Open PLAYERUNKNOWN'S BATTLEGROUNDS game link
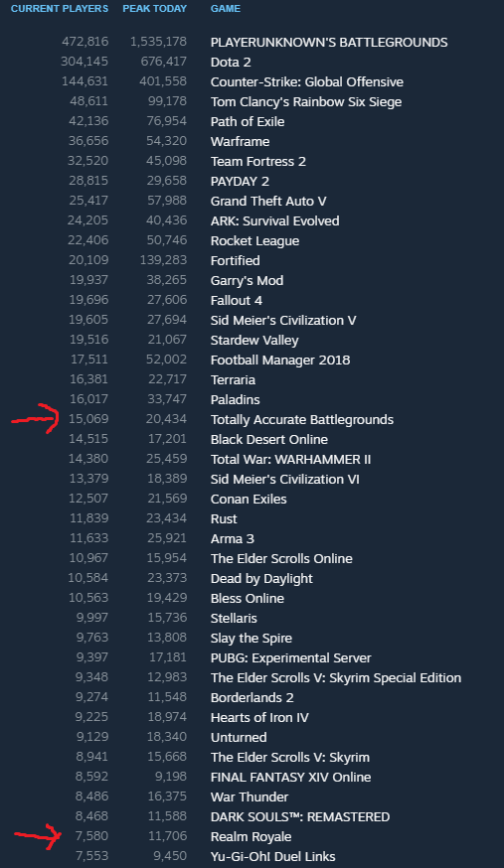The width and height of the screenshot is (504, 868). pos(329,42)
